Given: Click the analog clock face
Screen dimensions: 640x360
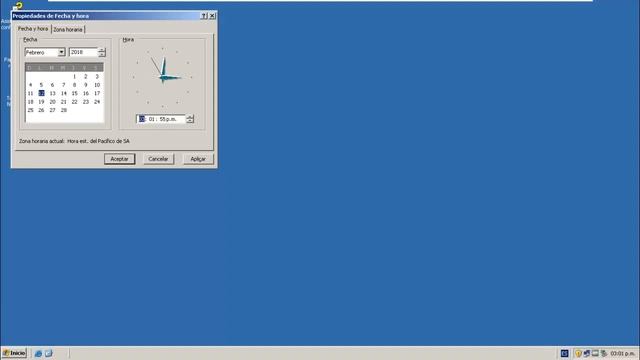Looking at the screenshot, I should 162,77.
